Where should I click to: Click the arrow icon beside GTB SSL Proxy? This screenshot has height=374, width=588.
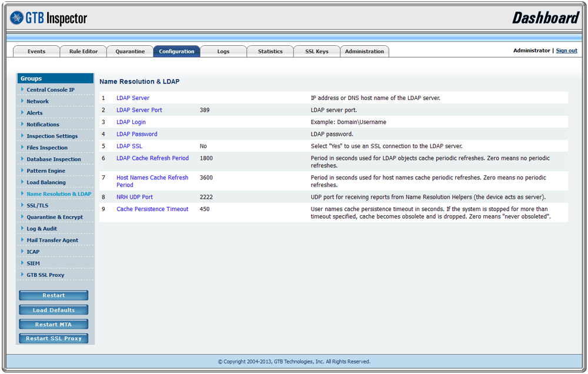(x=22, y=275)
